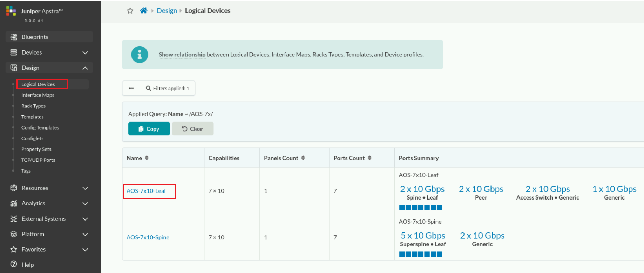Expand the Platform menu chevron
The image size is (644, 273).
pos(85,234)
